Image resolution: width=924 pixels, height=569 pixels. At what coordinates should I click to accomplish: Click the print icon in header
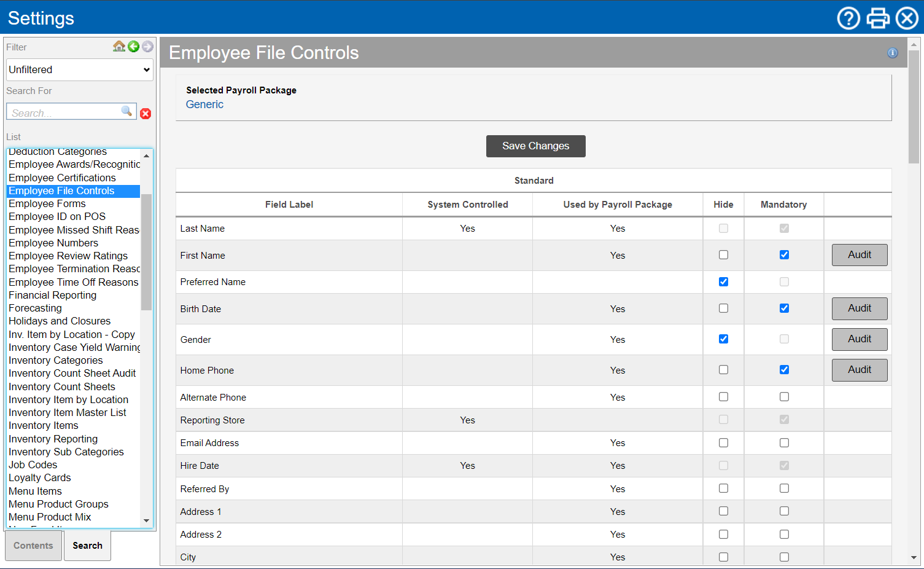point(878,18)
